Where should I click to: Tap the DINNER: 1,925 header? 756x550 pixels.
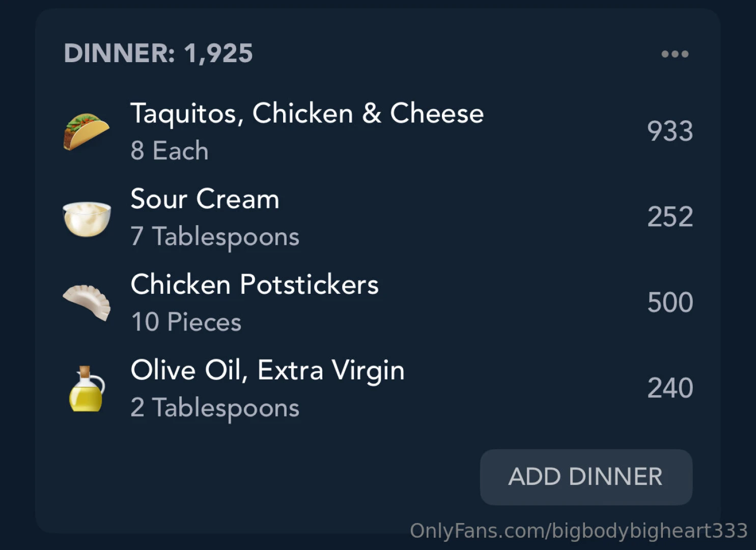tap(158, 53)
